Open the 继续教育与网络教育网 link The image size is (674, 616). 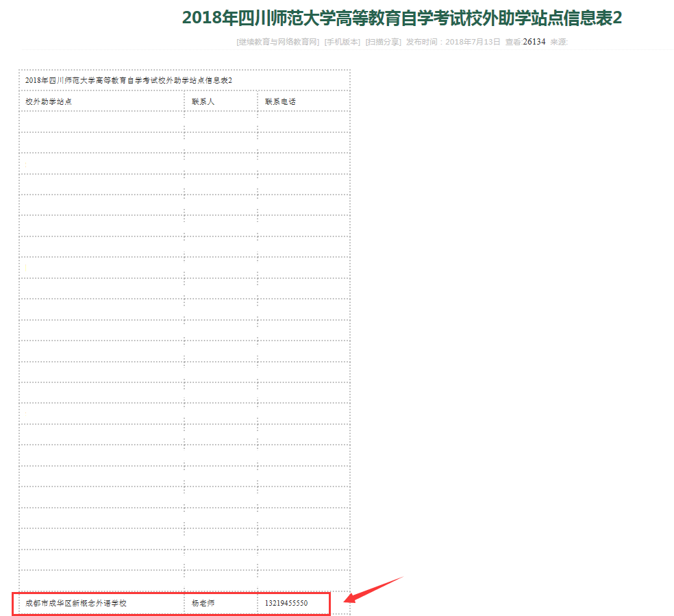[278, 42]
